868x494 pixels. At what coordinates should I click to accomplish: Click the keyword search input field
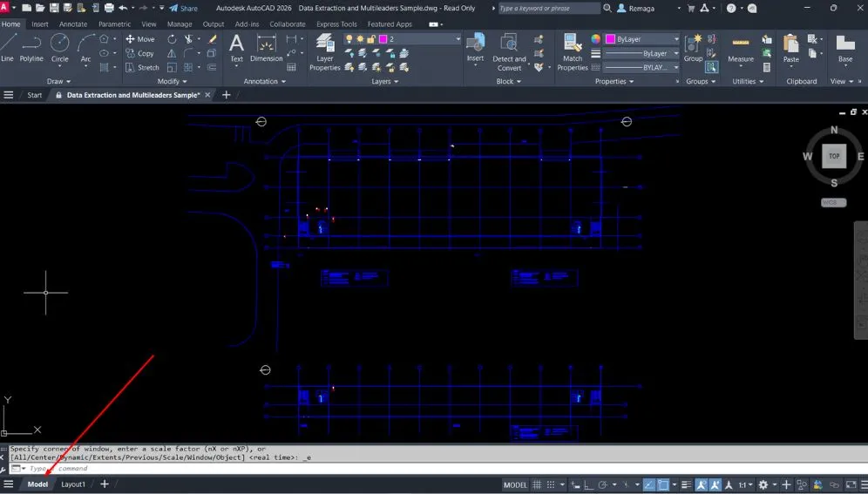coord(548,8)
